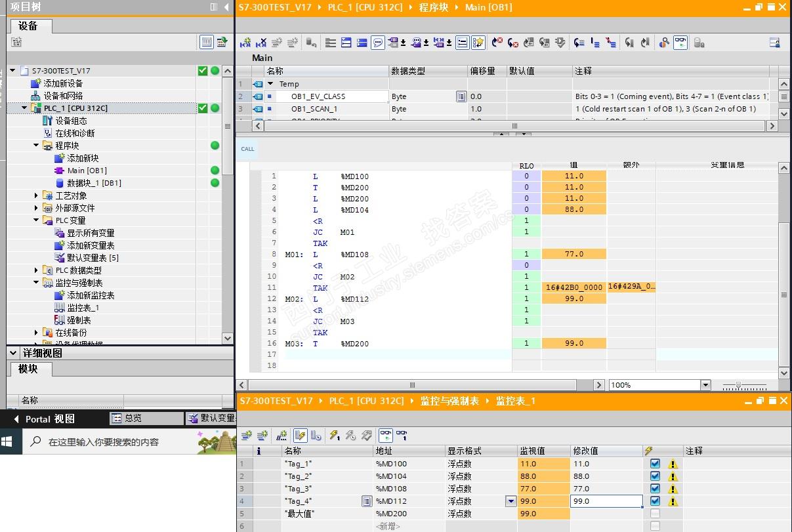Screen dimensions: 792x532
Task: Click the Windows Start button
Action: 8,441
